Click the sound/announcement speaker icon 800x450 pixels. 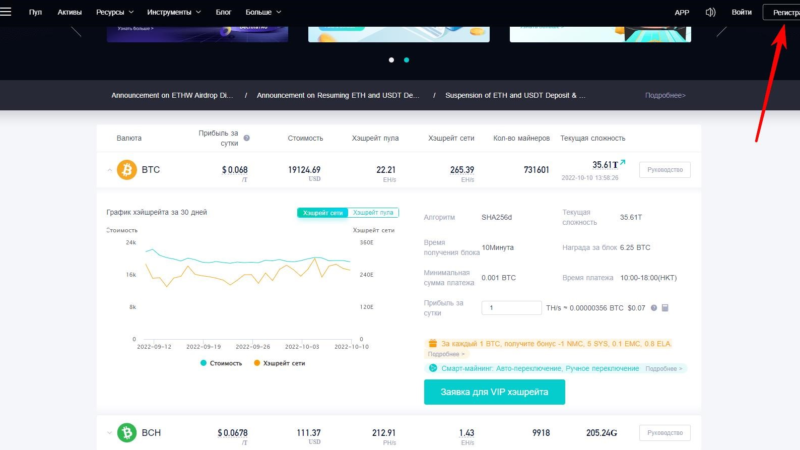pos(710,12)
